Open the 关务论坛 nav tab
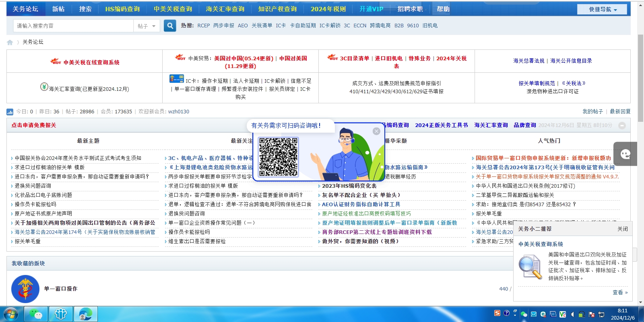The image size is (644, 322). click(x=25, y=9)
